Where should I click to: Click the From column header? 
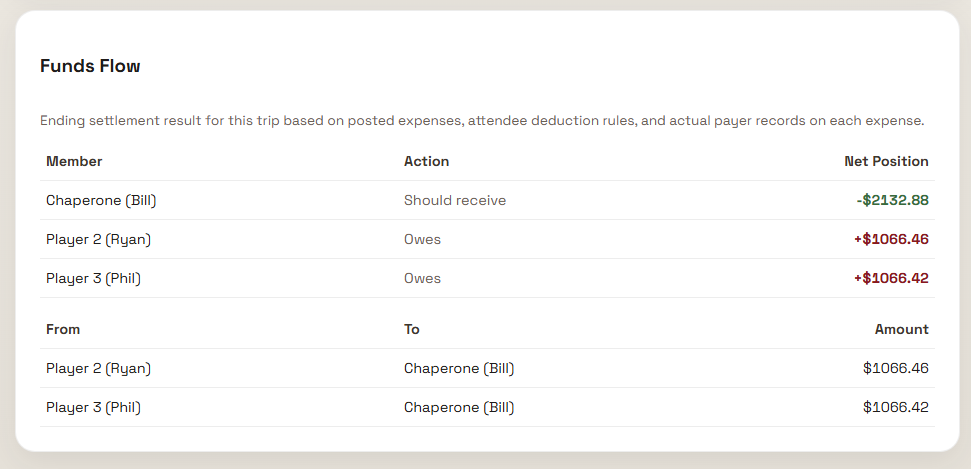point(63,329)
